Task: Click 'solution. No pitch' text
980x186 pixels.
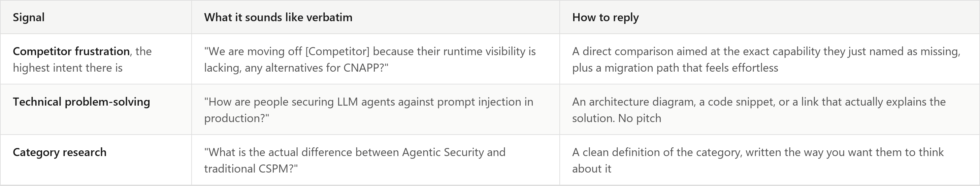Action: [x=616, y=118]
